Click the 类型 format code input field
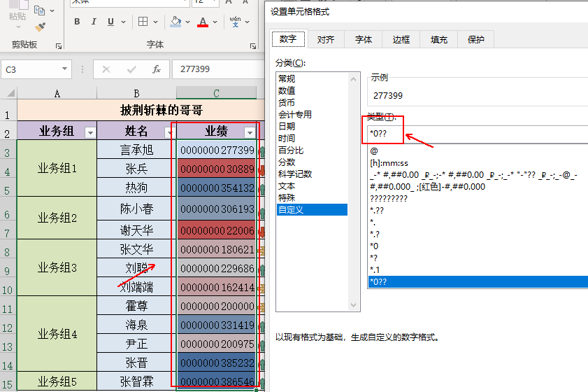The width and height of the screenshot is (588, 392). point(478,134)
